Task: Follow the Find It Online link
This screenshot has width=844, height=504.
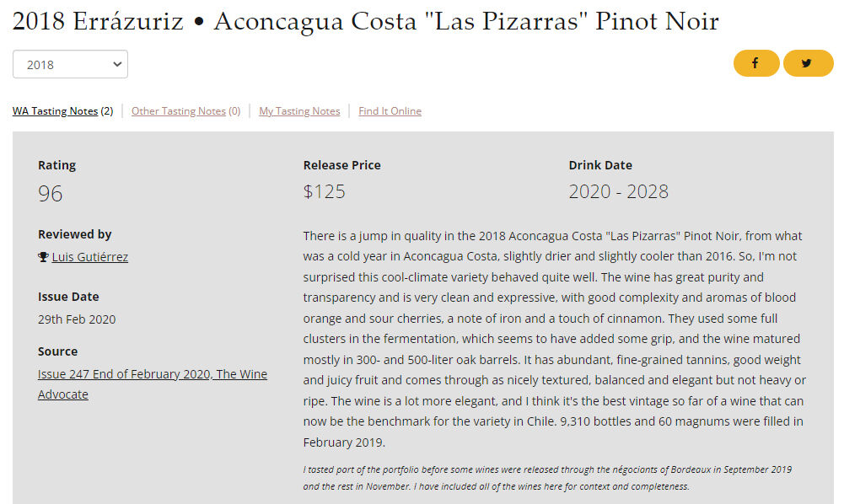Action: [390, 111]
